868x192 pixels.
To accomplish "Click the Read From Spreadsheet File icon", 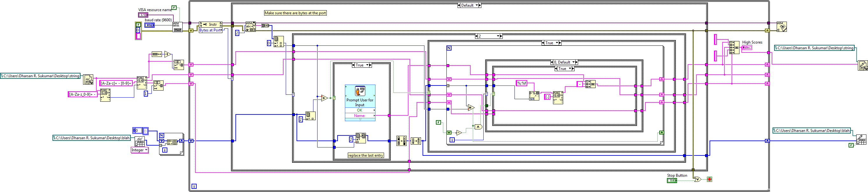I will pos(140,141).
